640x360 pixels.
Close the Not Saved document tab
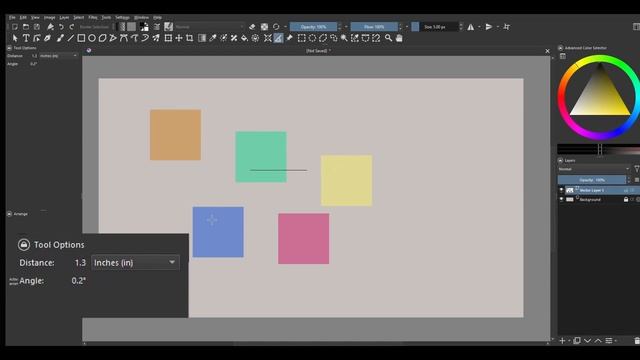point(547,51)
